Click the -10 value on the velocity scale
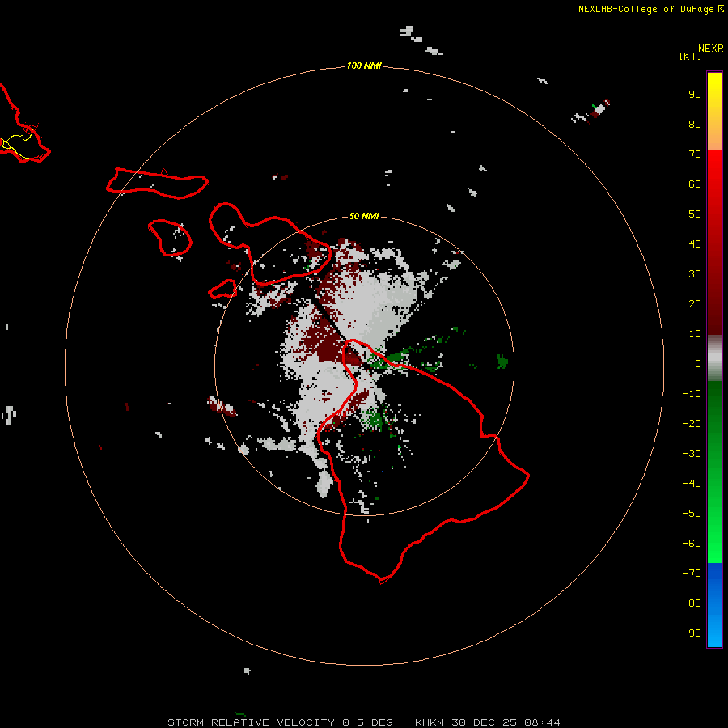The height and width of the screenshot is (728, 728). tap(692, 394)
